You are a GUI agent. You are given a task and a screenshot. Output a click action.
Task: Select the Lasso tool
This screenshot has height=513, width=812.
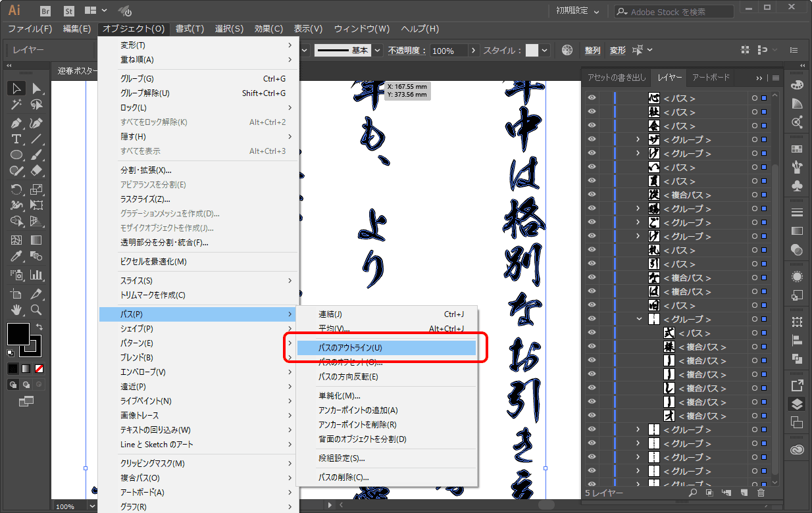[x=37, y=105]
